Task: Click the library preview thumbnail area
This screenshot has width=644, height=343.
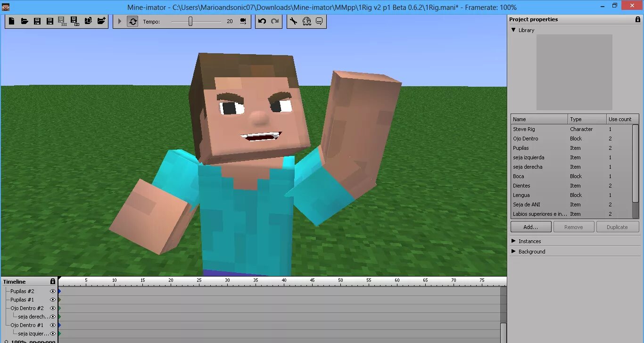Action: (574, 72)
